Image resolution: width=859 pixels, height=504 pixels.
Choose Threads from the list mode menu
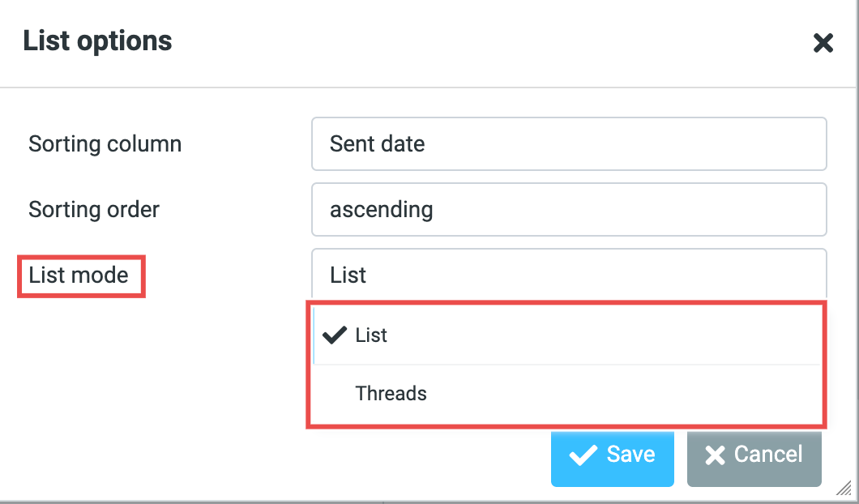391,394
